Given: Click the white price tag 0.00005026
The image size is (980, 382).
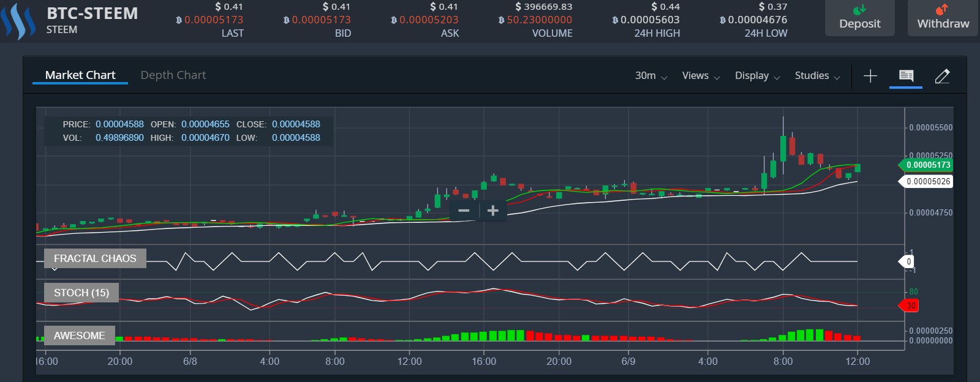Looking at the screenshot, I should click(925, 181).
